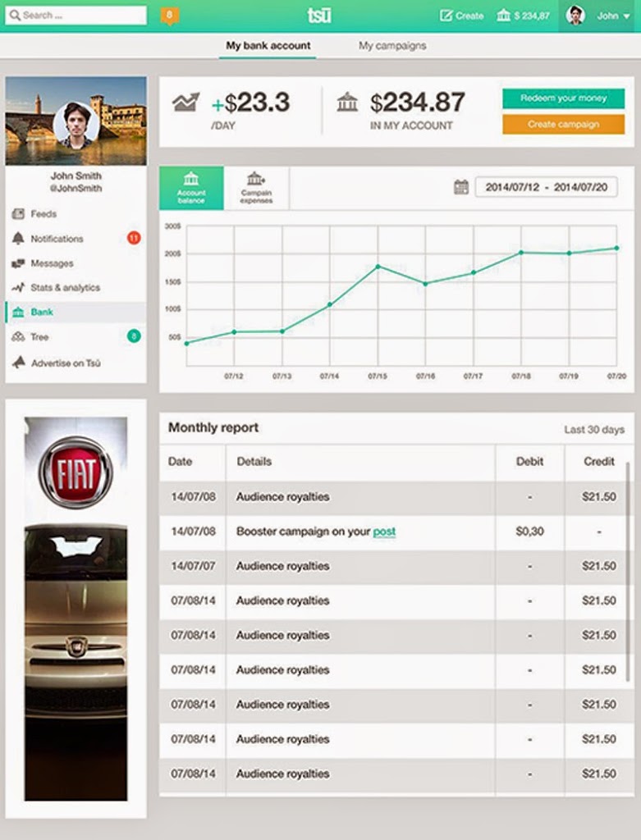Open the calendar icon beside date range
Image resolution: width=641 pixels, height=840 pixels.
pyautogui.click(x=461, y=187)
